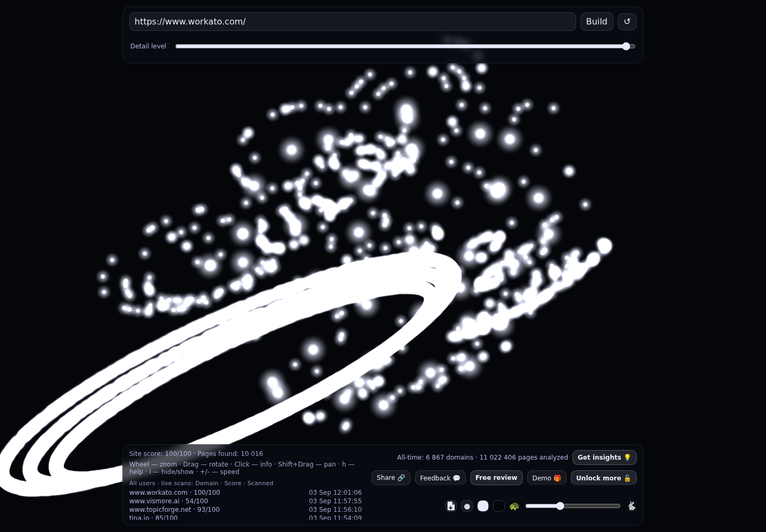Viewport: 766px width, 532px height.
Task: Click Unlock more
Action: coord(604,478)
